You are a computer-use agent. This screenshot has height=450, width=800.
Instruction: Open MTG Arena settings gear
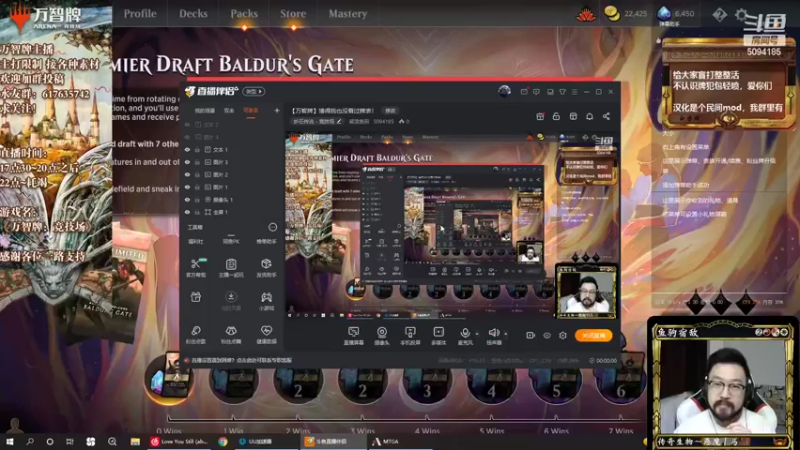741,14
